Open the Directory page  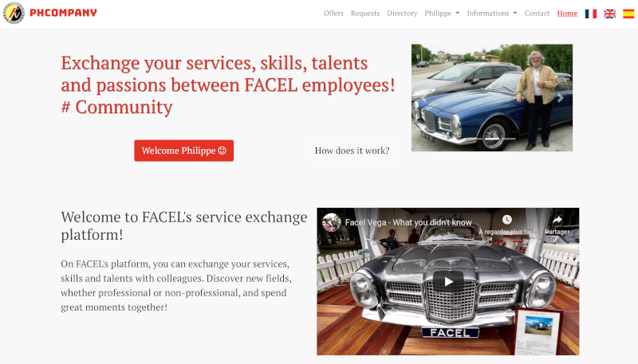pos(402,14)
